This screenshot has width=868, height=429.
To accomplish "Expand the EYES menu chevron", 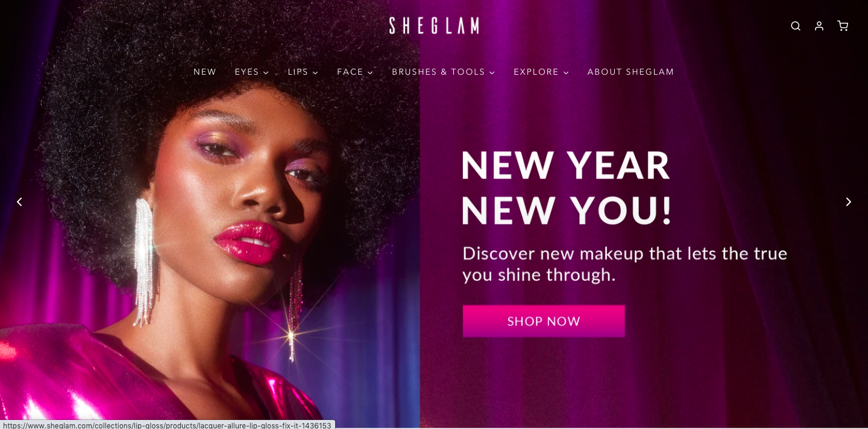I will pos(266,73).
